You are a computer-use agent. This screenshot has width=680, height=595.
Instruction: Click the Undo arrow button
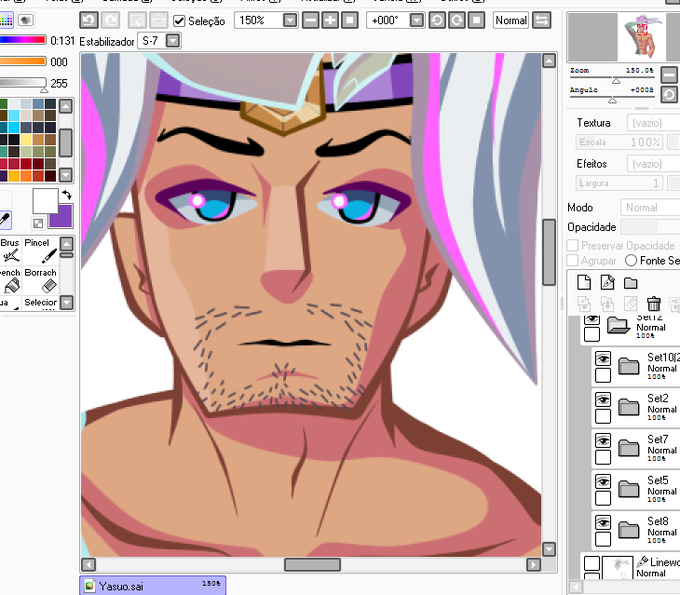coord(89,20)
